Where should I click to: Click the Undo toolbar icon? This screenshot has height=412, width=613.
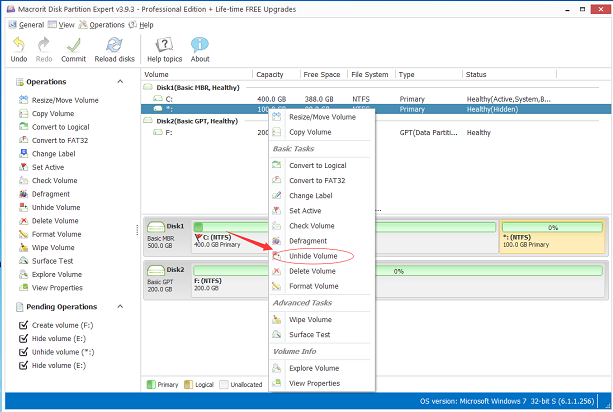[19, 45]
